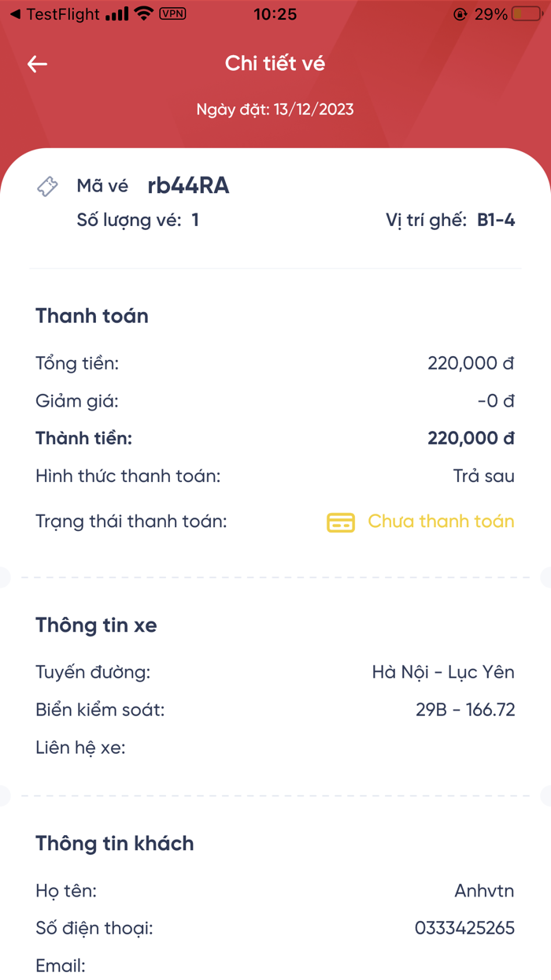Screen dimensions: 551x980
Task: Tap the Thông tin khách heading
Action: click(x=114, y=843)
